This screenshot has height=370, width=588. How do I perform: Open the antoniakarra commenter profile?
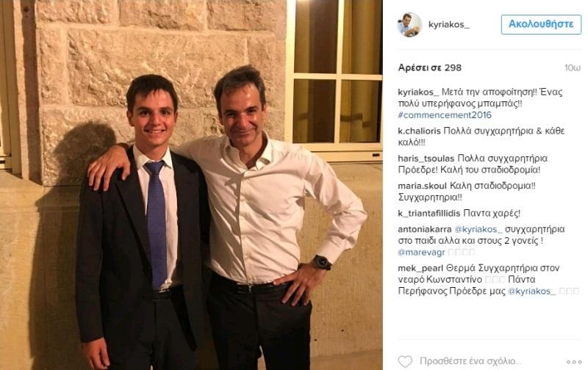[425, 229]
